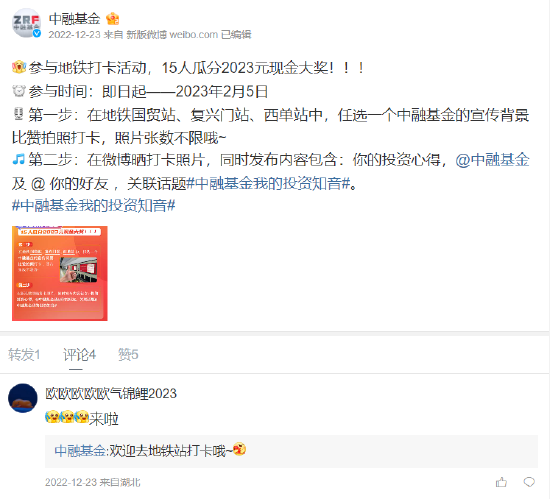The image size is (550, 499).
Task: Click the 2022-12-23 post timestamp
Action: [74, 34]
